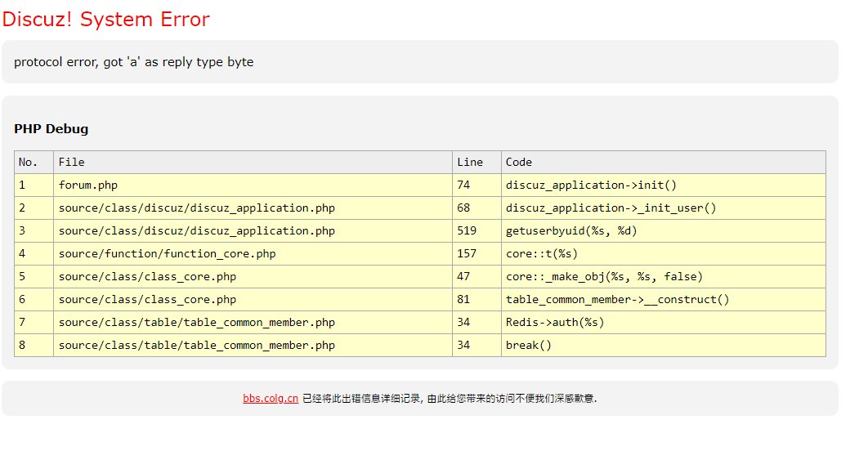Select the "source/function/function_core.php" file cell
868x460 pixels.
pos(253,253)
